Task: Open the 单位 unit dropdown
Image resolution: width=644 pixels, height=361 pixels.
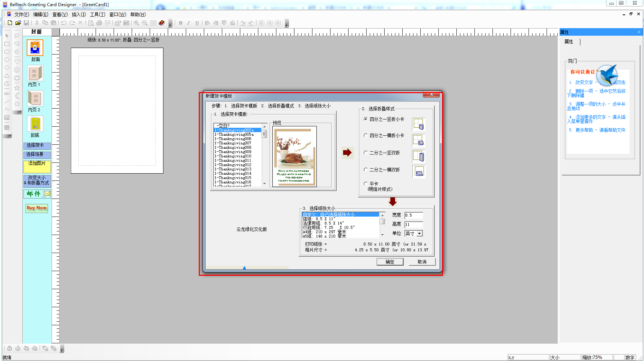Action: [419, 234]
